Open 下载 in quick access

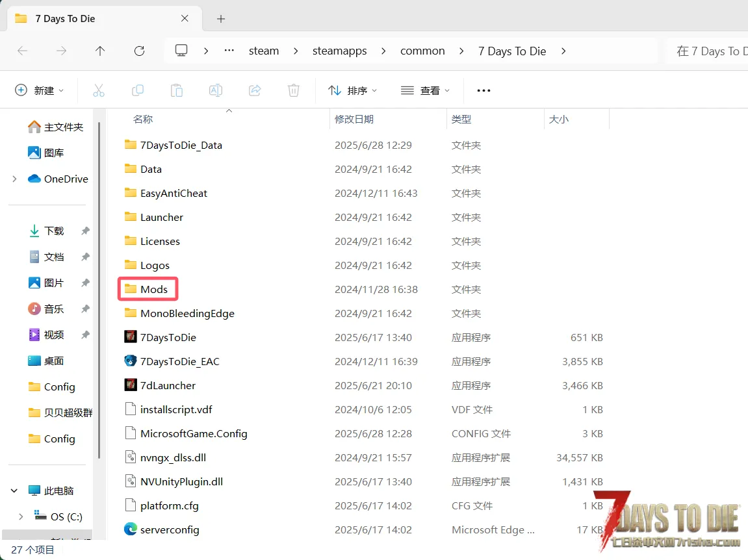[x=46, y=231]
